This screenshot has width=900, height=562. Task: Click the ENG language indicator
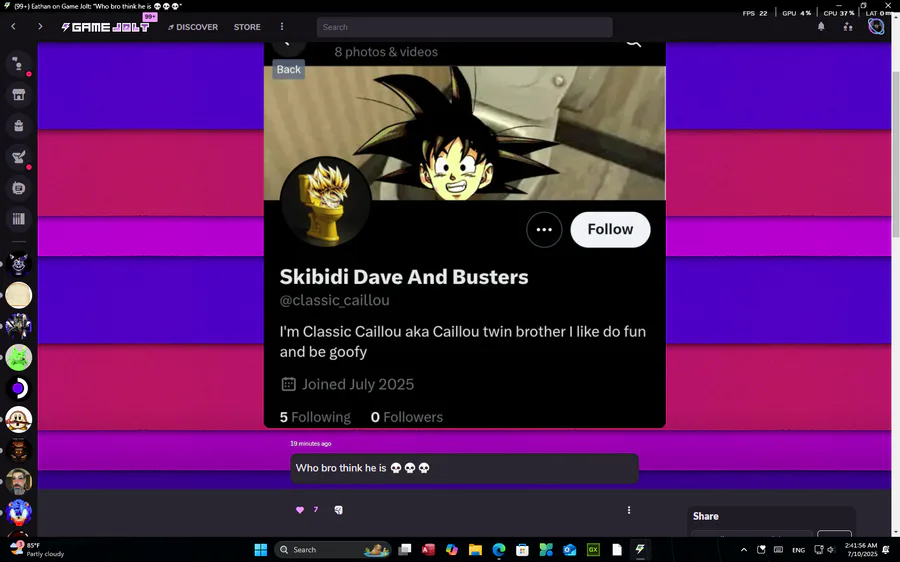[798, 550]
